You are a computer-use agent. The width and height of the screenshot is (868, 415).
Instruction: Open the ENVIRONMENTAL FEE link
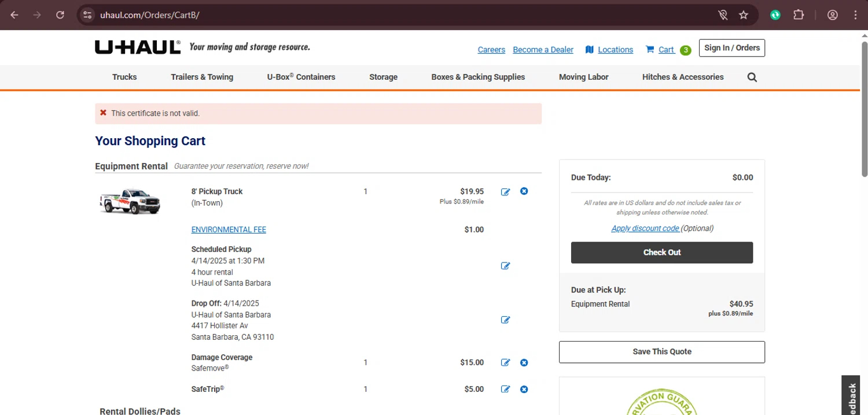pyautogui.click(x=229, y=229)
